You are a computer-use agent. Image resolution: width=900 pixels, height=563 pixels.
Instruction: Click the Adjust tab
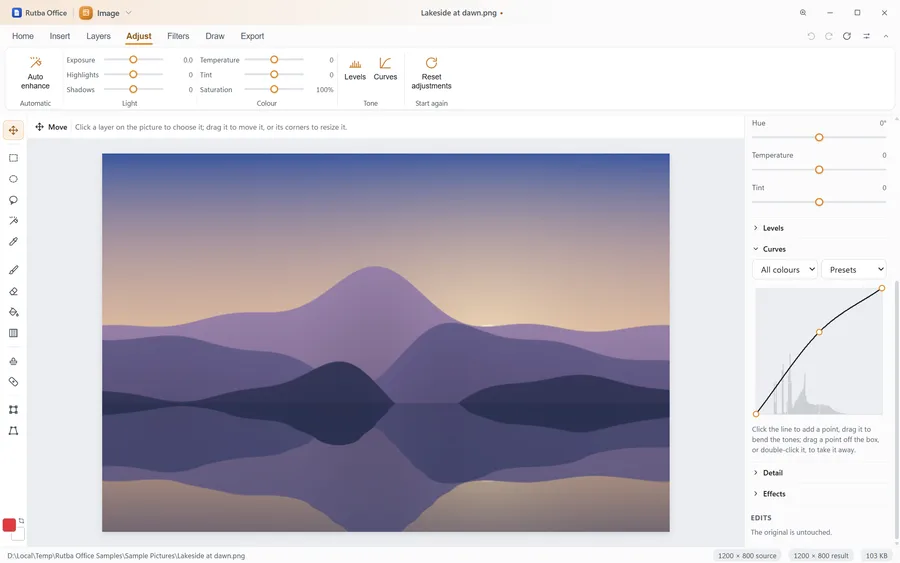click(x=139, y=36)
